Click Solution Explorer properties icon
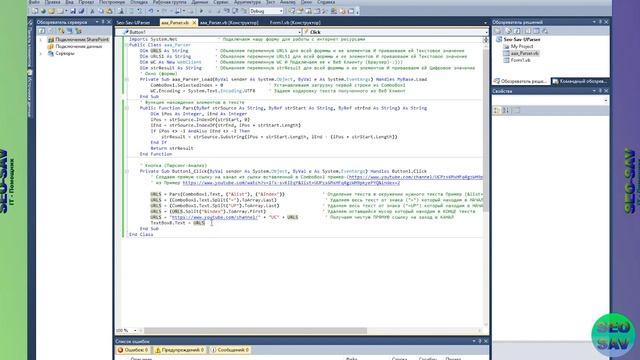This screenshot has width=640, height=360. point(498,31)
